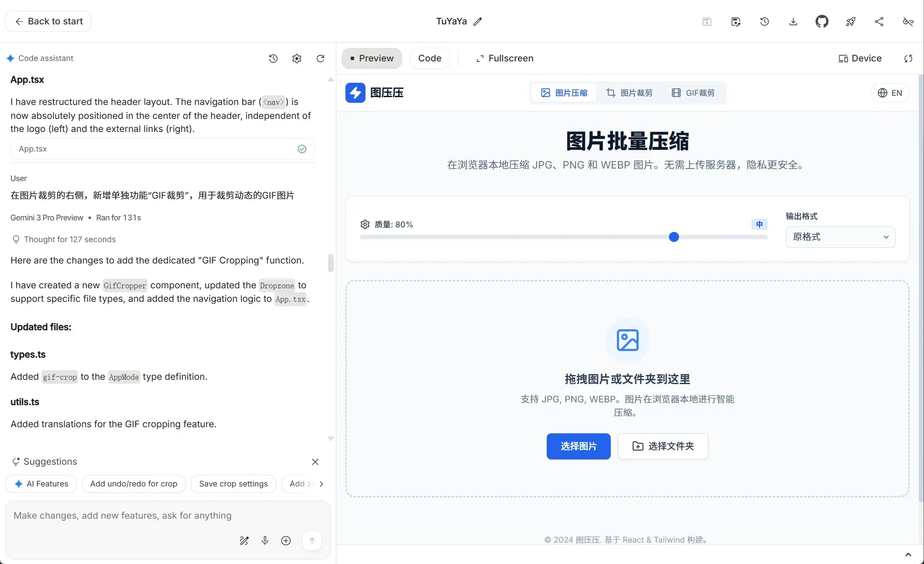This screenshot has height=564, width=924.
Task: Click the pencil icon next to TuYaYa
Action: coord(478,21)
